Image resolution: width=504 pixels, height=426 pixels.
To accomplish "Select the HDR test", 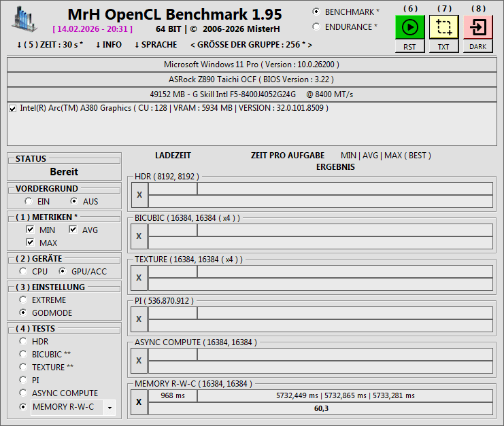I will [23, 341].
